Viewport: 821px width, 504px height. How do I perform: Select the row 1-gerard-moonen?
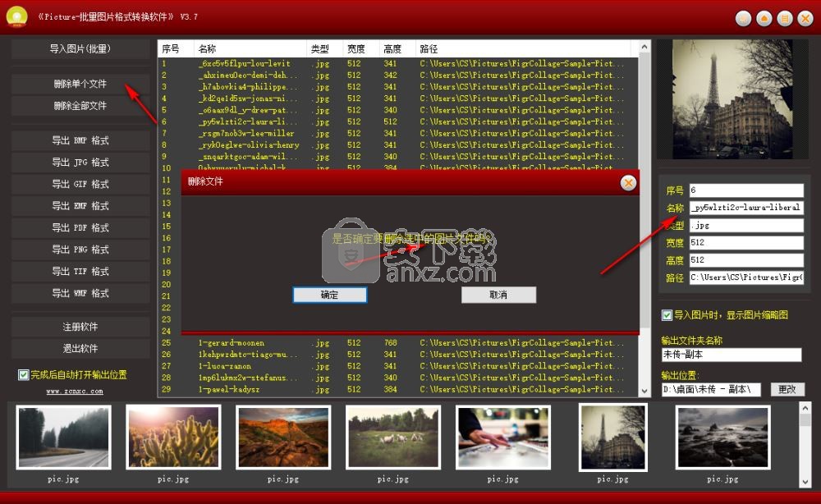pos(398,343)
